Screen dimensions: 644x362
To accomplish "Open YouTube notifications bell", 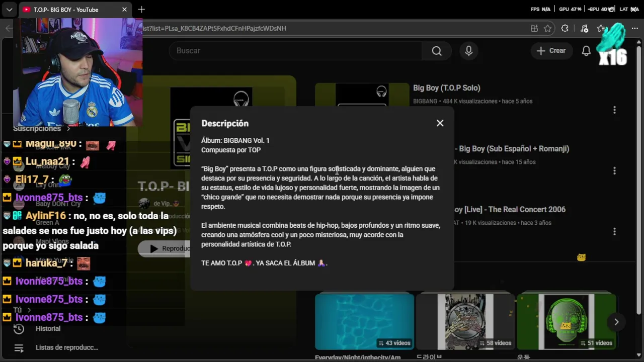I will (586, 51).
